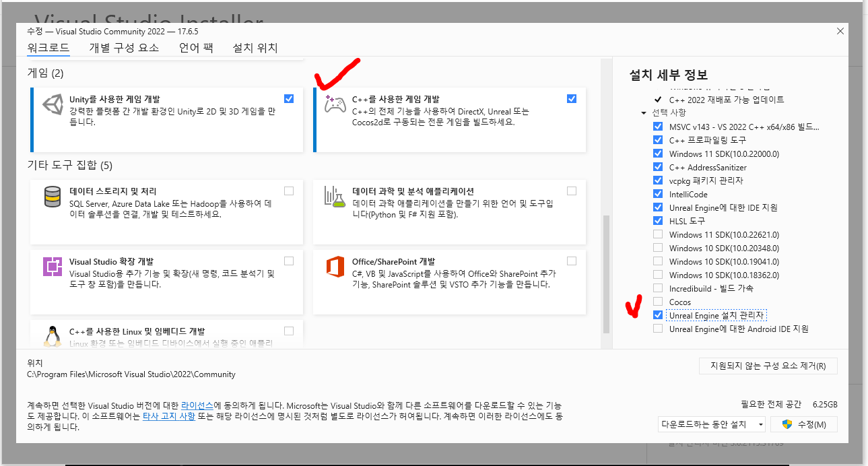Screen dimensions: 868x466
Task: Click the 설치 세부 정보 heading
Action: click(668, 75)
